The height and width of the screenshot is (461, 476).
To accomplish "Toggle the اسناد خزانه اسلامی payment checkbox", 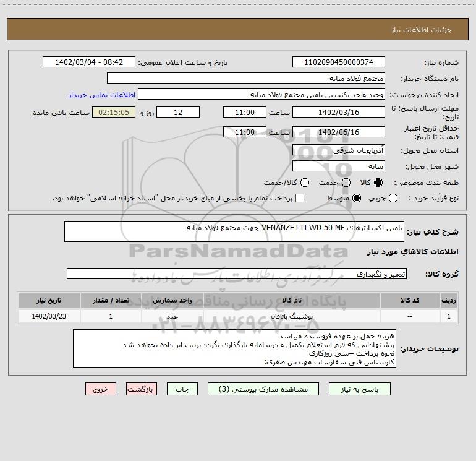I will (x=300, y=198).
